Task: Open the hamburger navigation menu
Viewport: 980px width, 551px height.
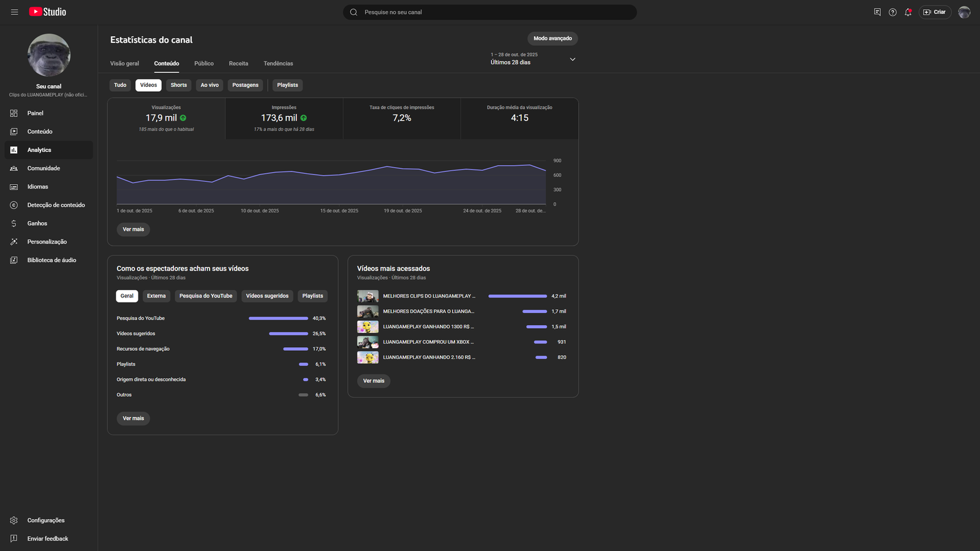Action: pos(15,12)
